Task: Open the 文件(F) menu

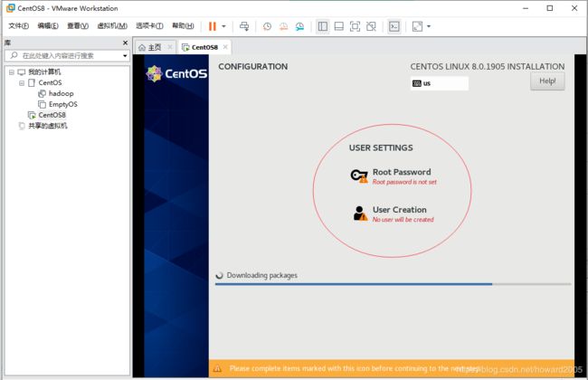Action: pos(18,26)
